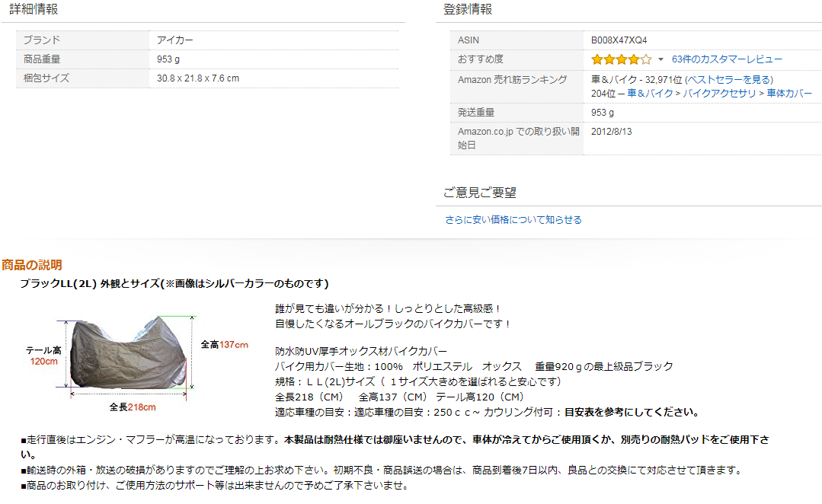The width and height of the screenshot is (822, 504).
Task: Click the four-star rating icons
Action: click(x=621, y=59)
